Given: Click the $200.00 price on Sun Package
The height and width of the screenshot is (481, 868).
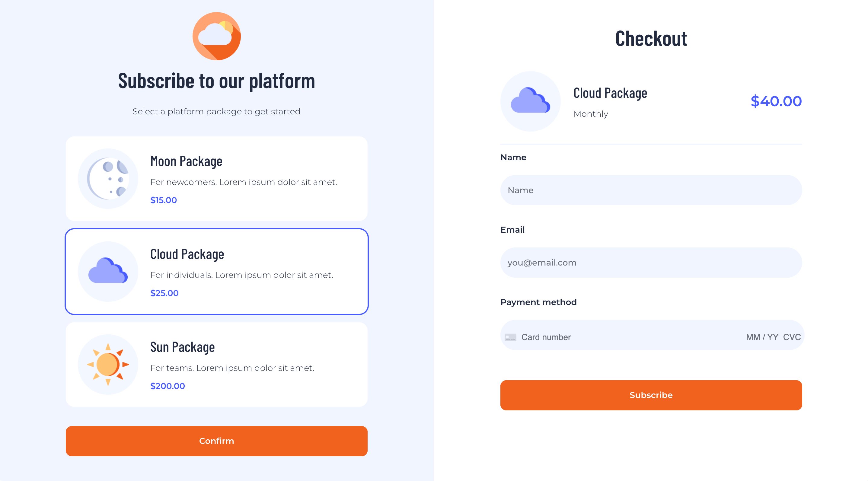Looking at the screenshot, I should pyautogui.click(x=168, y=386).
